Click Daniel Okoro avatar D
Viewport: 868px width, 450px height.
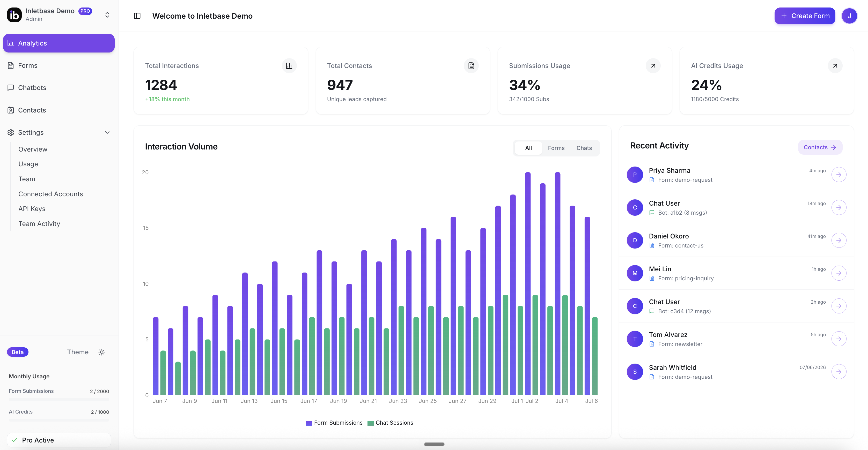[635, 240]
